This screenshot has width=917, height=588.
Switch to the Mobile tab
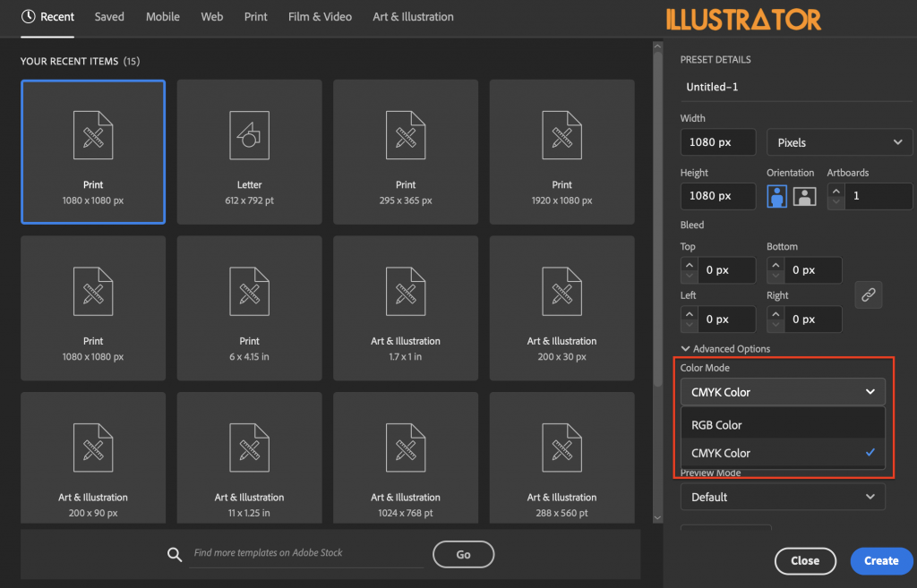tap(163, 17)
